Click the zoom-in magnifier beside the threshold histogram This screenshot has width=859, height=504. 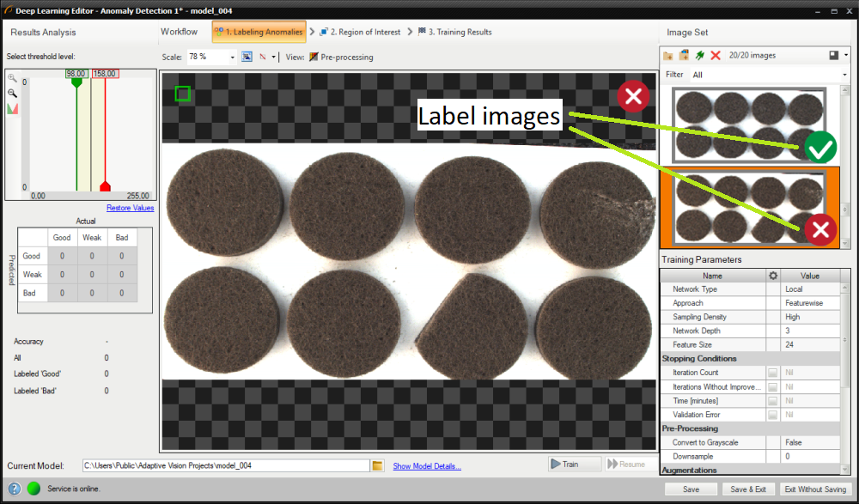point(12,78)
